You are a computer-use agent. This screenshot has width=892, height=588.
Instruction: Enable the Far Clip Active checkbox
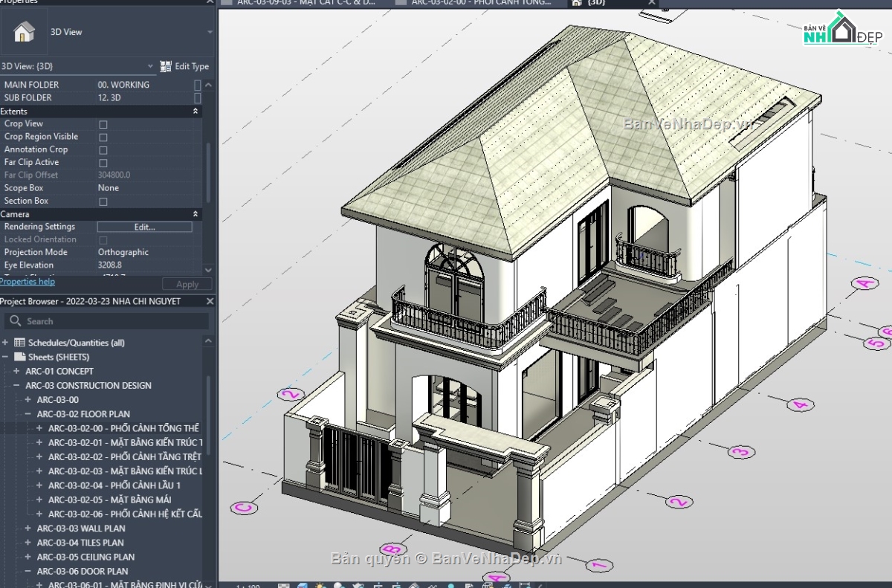coord(103,162)
